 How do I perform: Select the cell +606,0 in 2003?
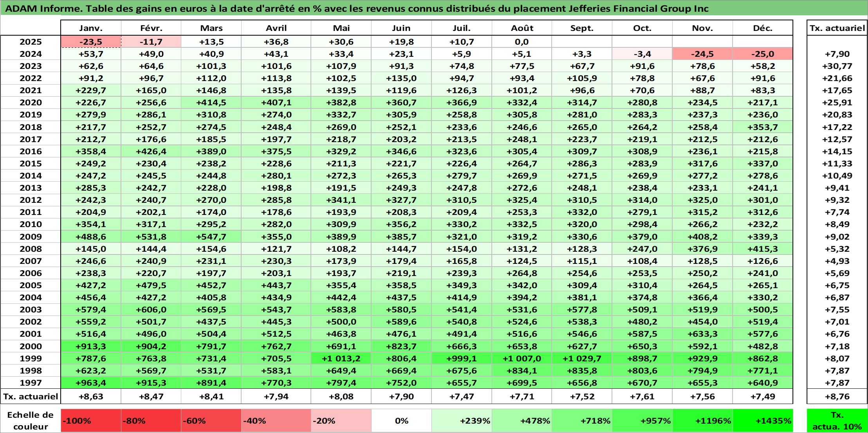pos(151,310)
